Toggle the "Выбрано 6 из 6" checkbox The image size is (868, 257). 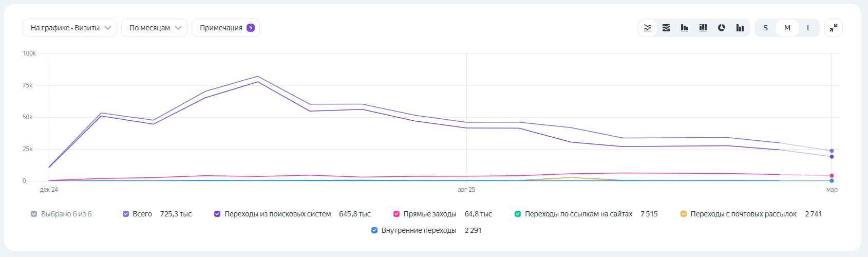[x=34, y=214]
